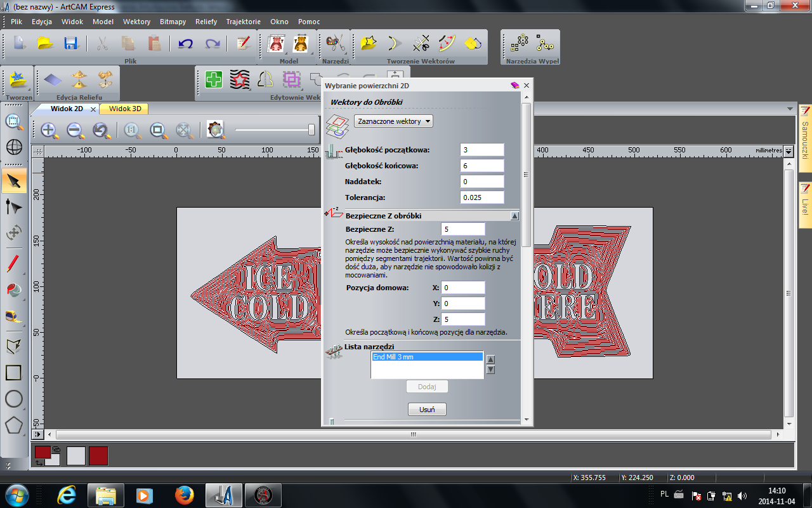Open the palette and scissors Narzędzia icon
The image size is (812, 508).
(x=334, y=43)
